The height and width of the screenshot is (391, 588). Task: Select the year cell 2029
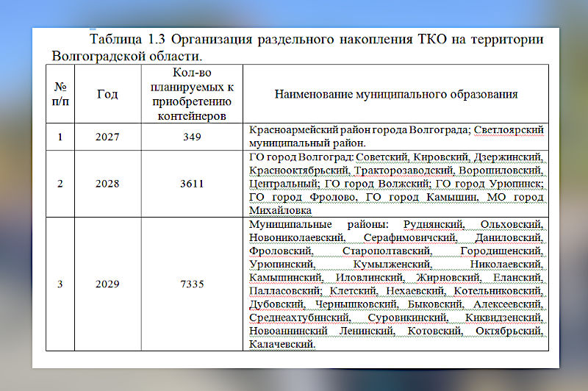[x=107, y=284]
